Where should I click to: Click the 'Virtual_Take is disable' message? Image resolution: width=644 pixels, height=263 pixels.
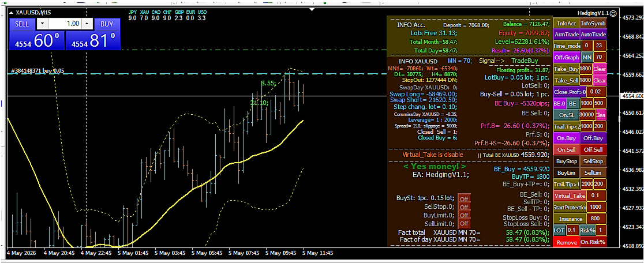[432, 155]
